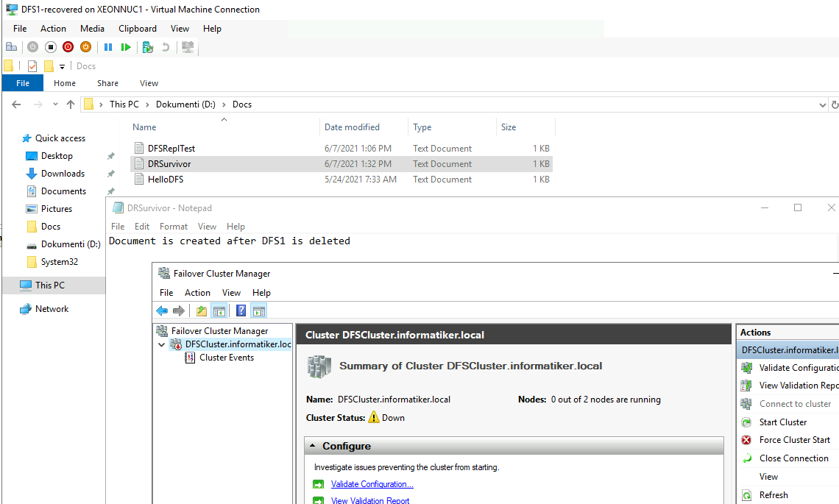
Task: Click Ctrl+Alt+Delete icon in VM toolbar
Action: pos(11,47)
